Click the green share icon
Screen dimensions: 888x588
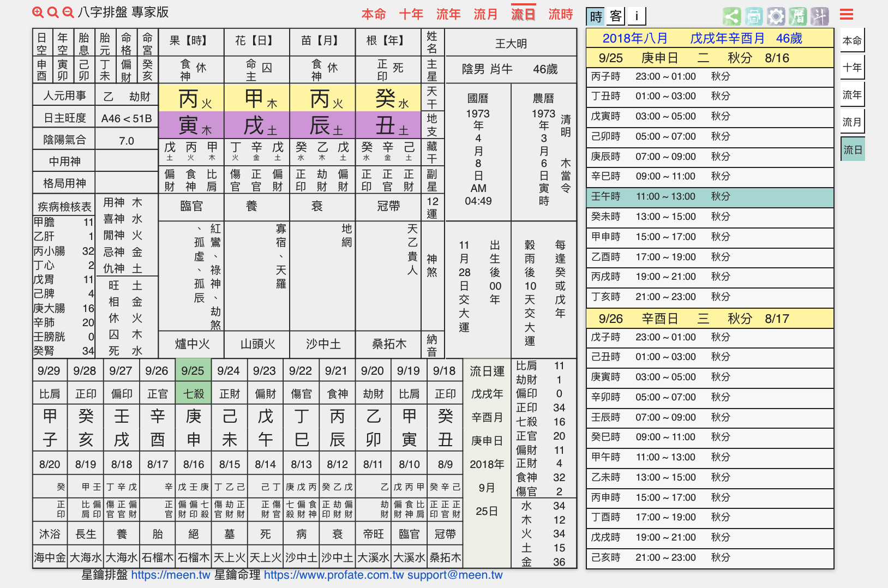tap(732, 16)
